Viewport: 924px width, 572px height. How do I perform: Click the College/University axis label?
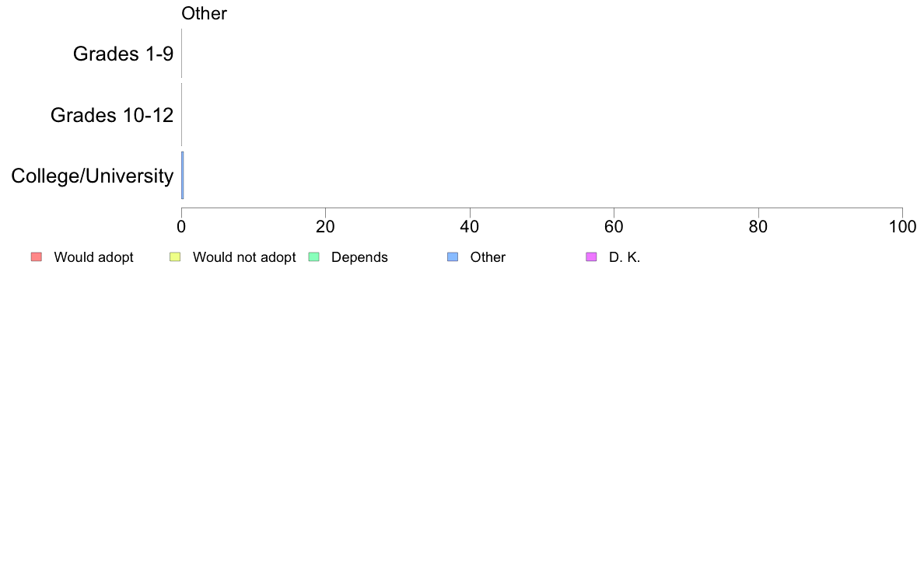point(93,176)
